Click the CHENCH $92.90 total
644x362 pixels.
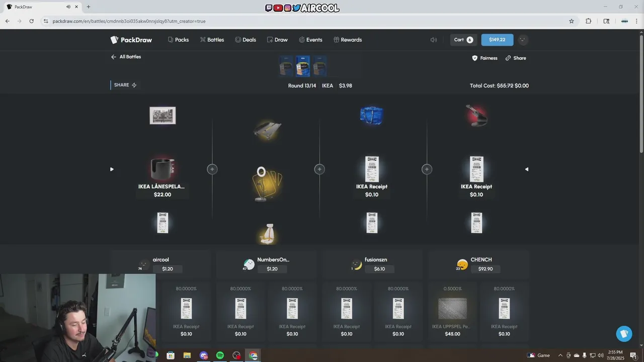coord(486,269)
